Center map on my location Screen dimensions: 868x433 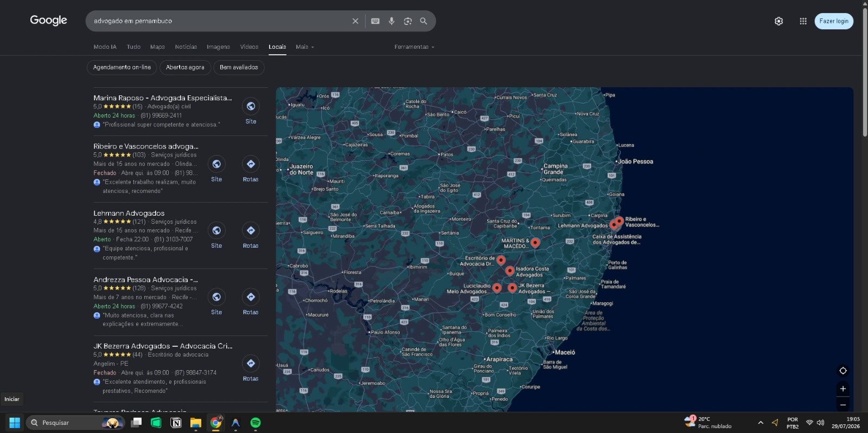coord(843,371)
